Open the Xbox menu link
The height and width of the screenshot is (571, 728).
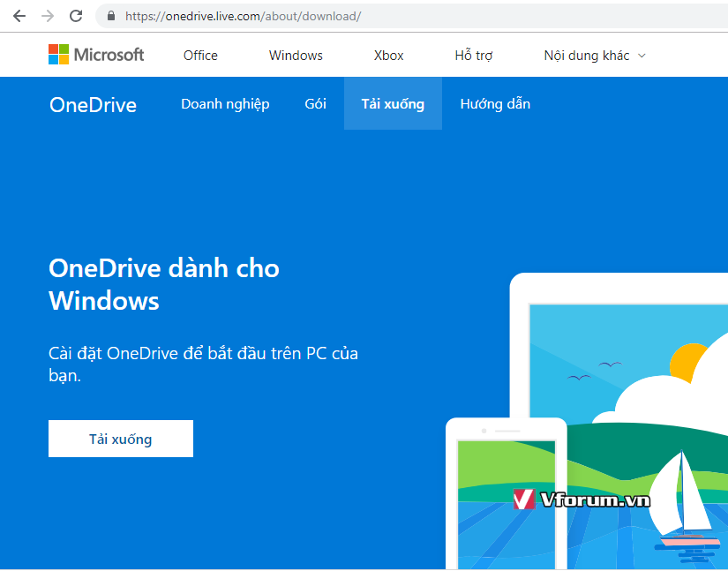(x=388, y=56)
